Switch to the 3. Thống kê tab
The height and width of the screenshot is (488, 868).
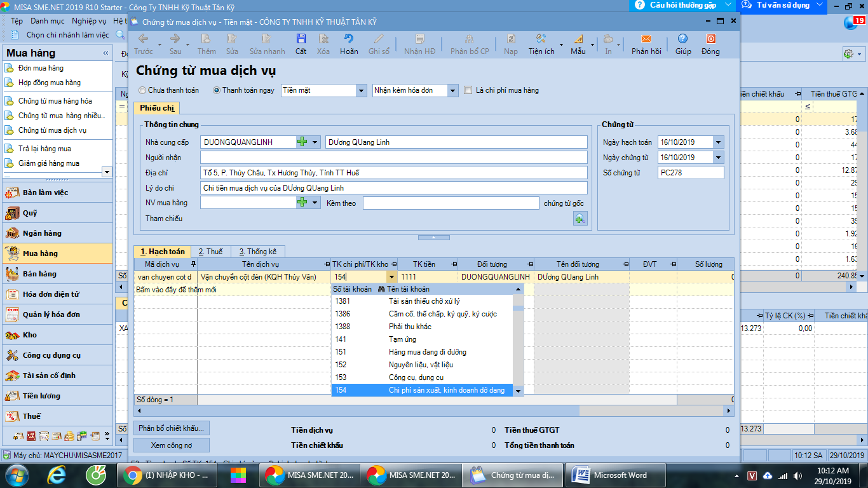257,252
